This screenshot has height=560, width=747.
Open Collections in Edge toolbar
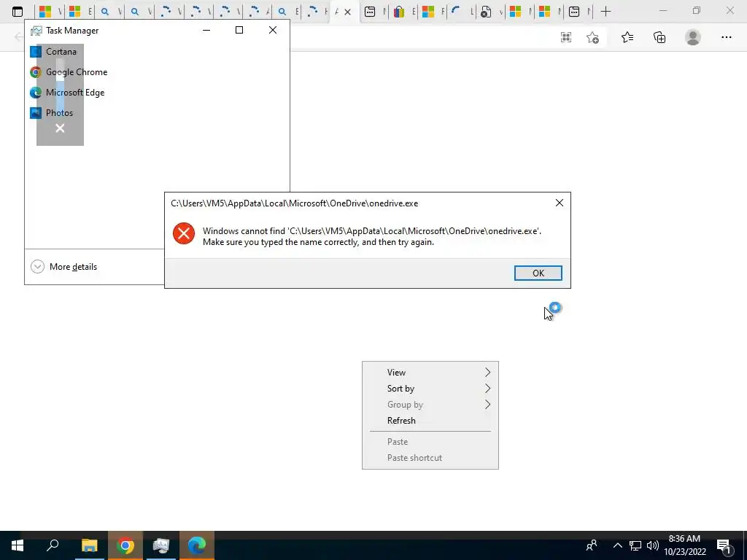(x=659, y=37)
